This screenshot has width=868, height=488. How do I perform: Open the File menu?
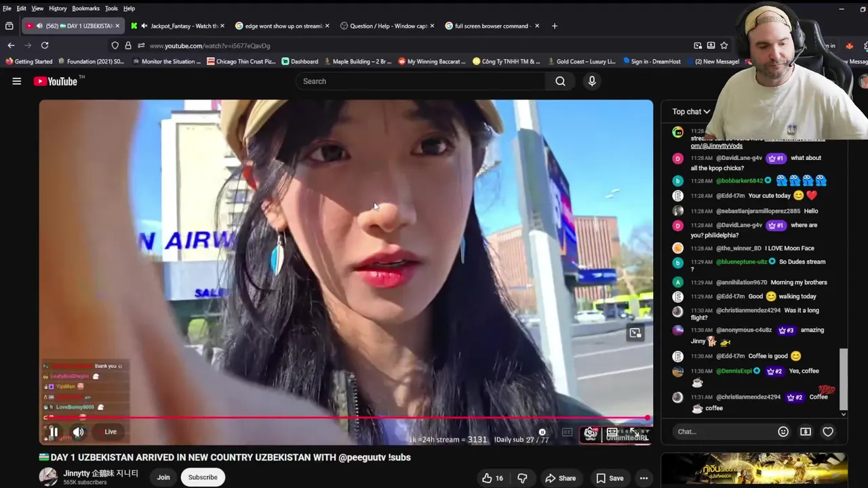coord(7,8)
